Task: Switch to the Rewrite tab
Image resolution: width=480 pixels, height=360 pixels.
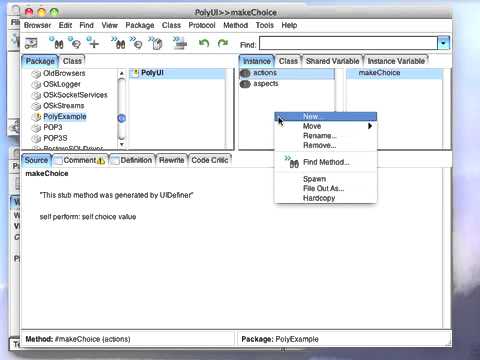Action: [x=171, y=160]
